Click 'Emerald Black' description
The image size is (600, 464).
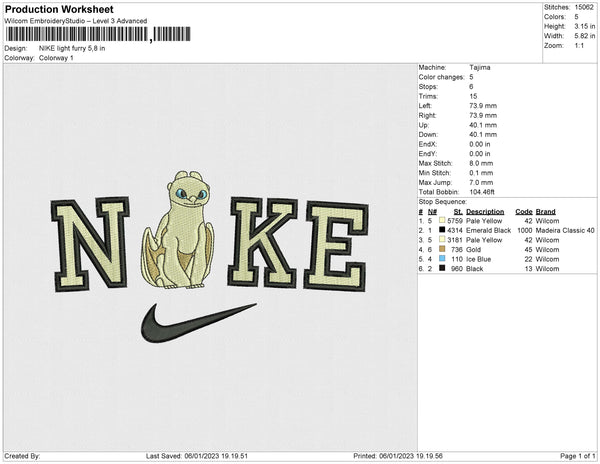489,230
